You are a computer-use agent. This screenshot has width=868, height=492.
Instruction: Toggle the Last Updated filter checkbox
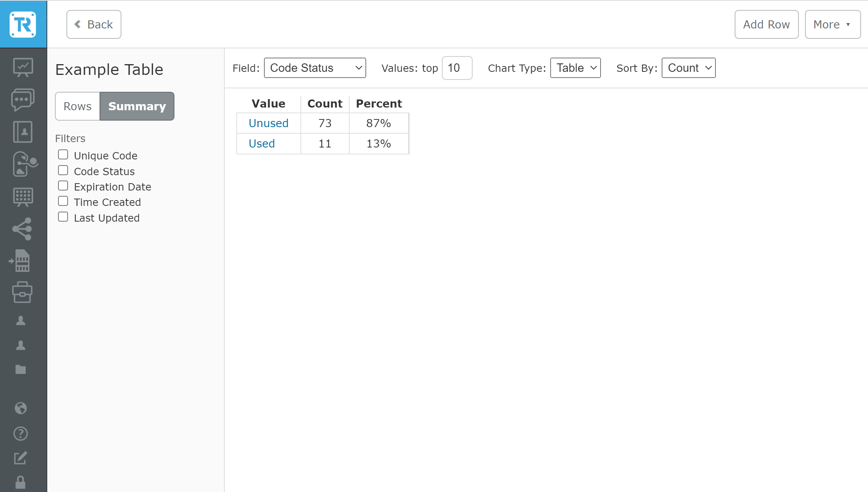click(63, 217)
